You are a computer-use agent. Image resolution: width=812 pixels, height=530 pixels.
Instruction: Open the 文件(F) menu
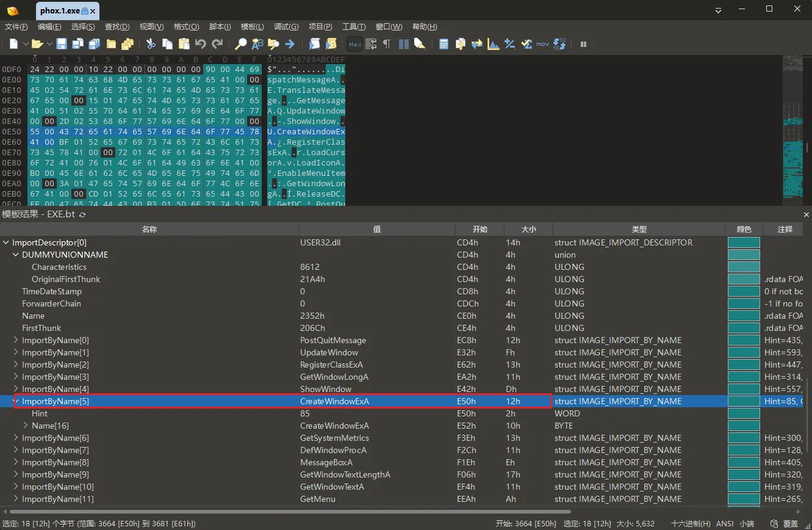(x=16, y=27)
